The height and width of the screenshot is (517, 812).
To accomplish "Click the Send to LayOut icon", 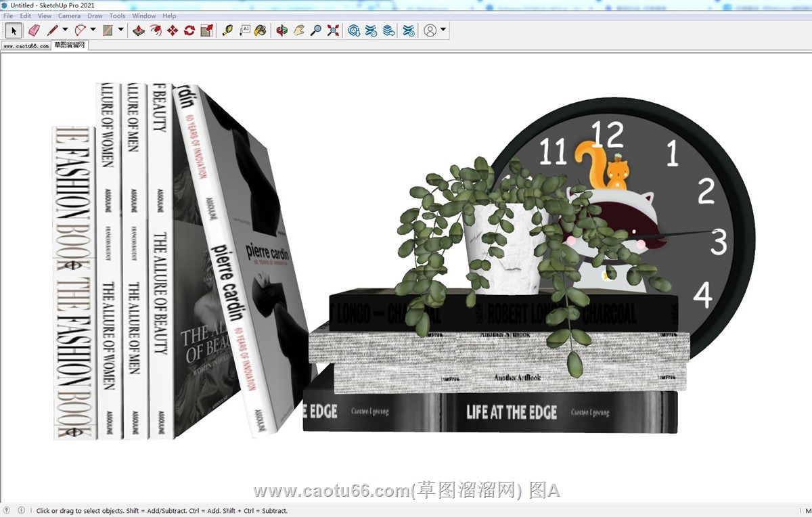I will [388, 30].
